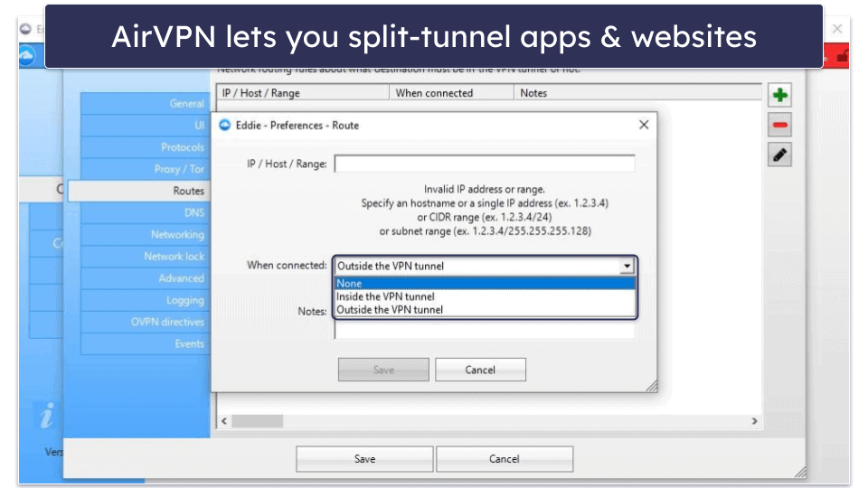Viewport: 868px width, 488px height.
Task: Open the DNS preferences tab
Action: [146, 213]
